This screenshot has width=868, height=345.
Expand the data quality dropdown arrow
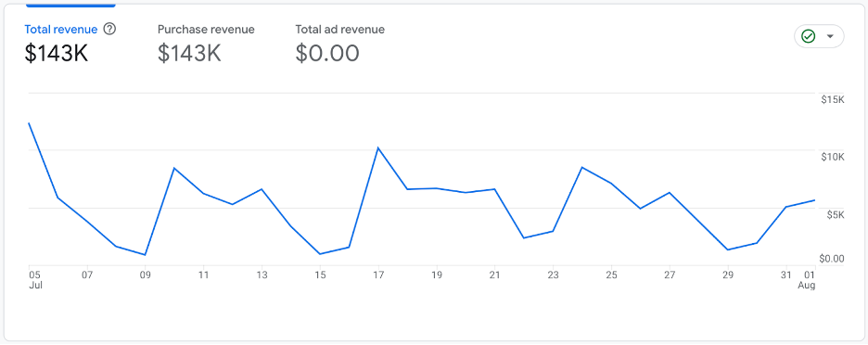pyautogui.click(x=830, y=36)
